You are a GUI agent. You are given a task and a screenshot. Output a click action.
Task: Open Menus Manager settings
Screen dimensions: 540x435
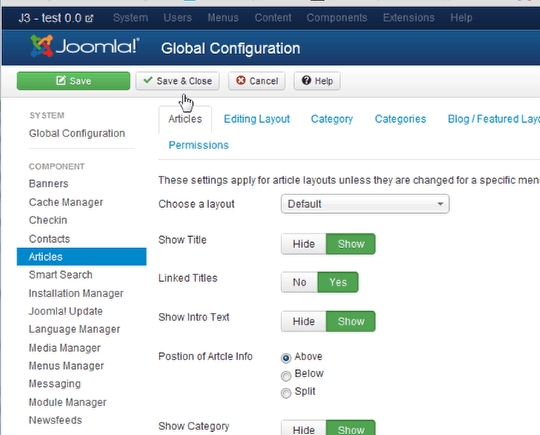(x=66, y=366)
